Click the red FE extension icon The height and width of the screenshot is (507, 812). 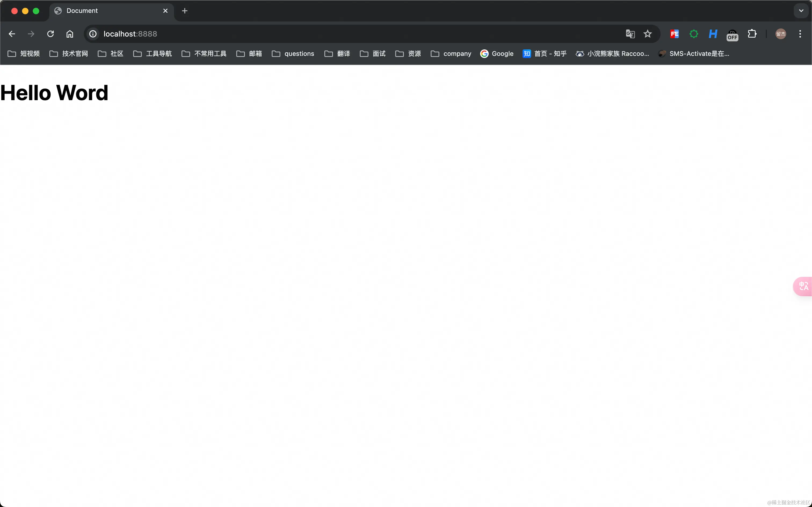[675, 34]
